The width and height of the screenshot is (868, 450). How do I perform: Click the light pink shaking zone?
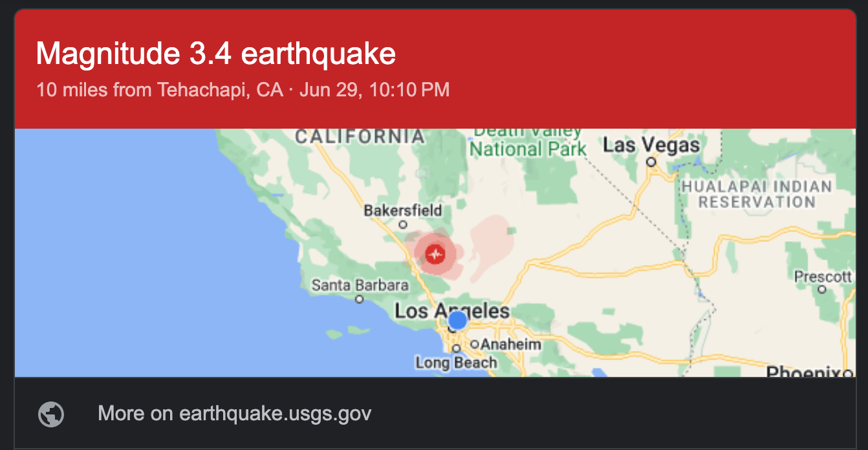coord(493,246)
